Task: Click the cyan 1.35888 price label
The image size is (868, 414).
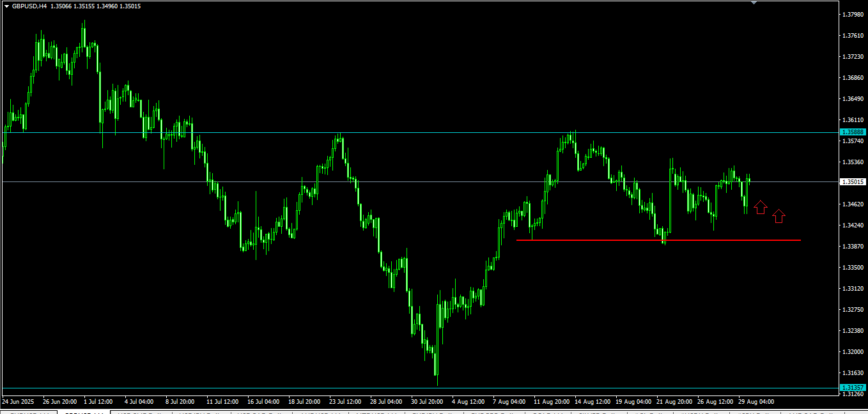Action: coord(853,132)
